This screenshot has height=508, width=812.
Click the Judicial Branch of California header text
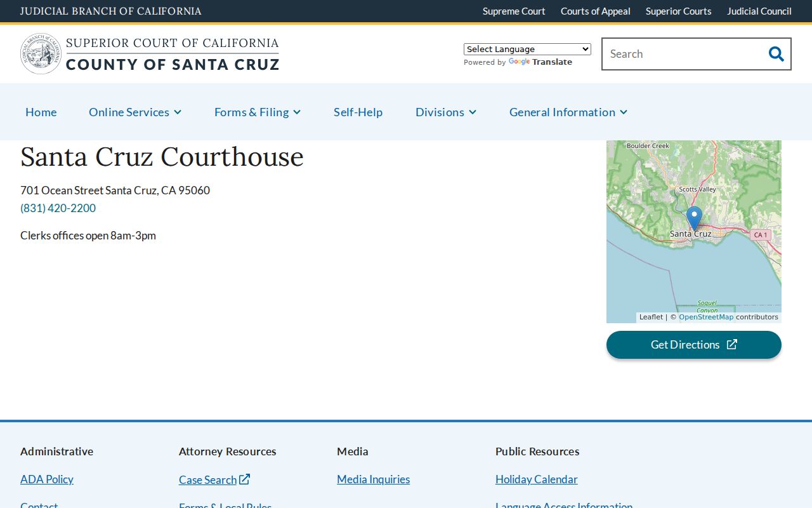111,11
